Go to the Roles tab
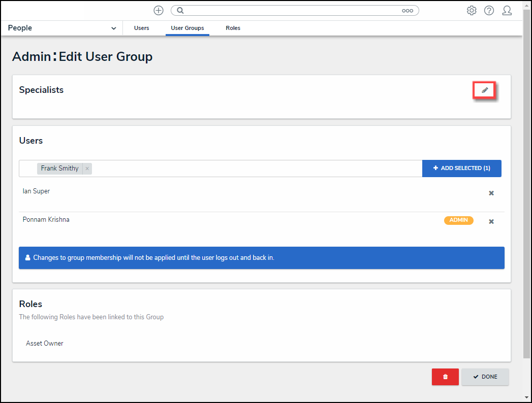This screenshot has width=532, height=403. [233, 28]
